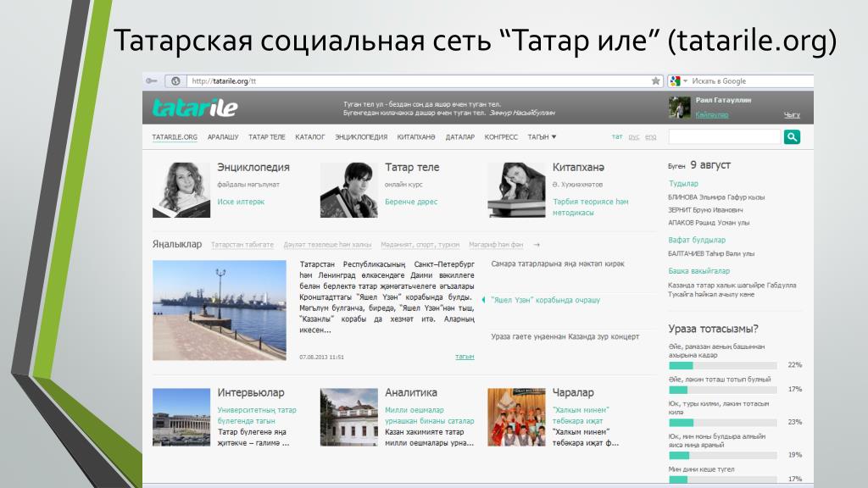Screen dimensions: 868x488
Task: Open the АРАЛАШУ menu item
Action: pos(223,136)
